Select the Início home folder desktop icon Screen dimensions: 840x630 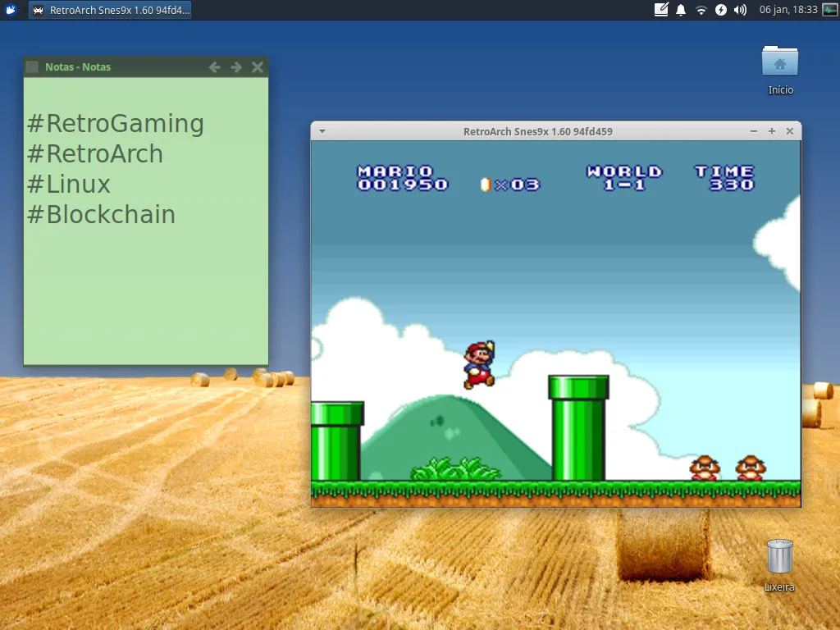[x=780, y=71]
